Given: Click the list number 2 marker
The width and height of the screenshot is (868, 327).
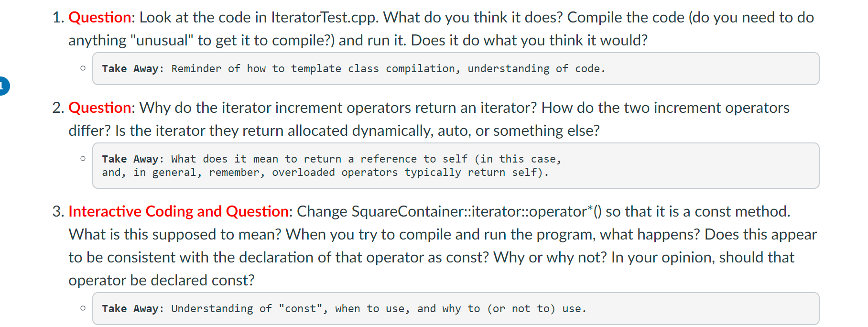Looking at the screenshot, I should pyautogui.click(x=58, y=108).
